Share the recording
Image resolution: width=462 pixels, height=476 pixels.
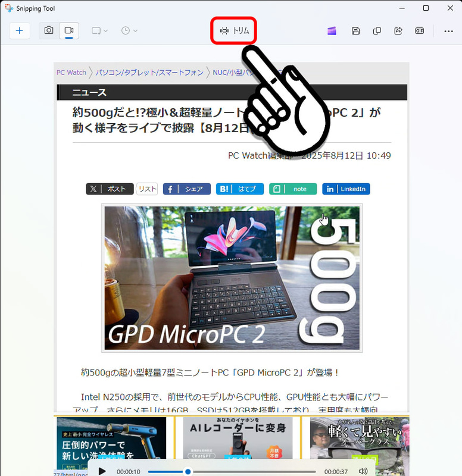[398, 31]
